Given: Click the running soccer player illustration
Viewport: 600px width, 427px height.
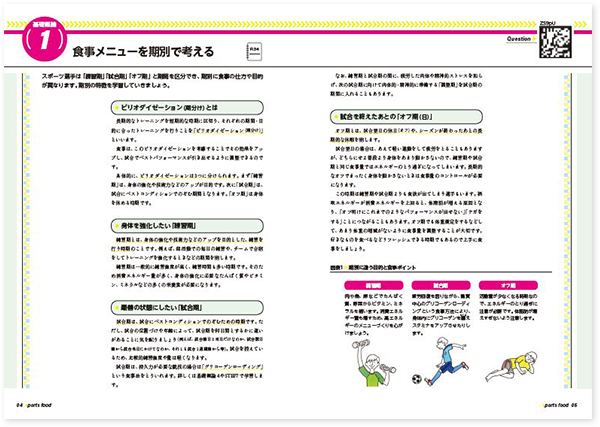Looking at the screenshot, I should (444, 361).
